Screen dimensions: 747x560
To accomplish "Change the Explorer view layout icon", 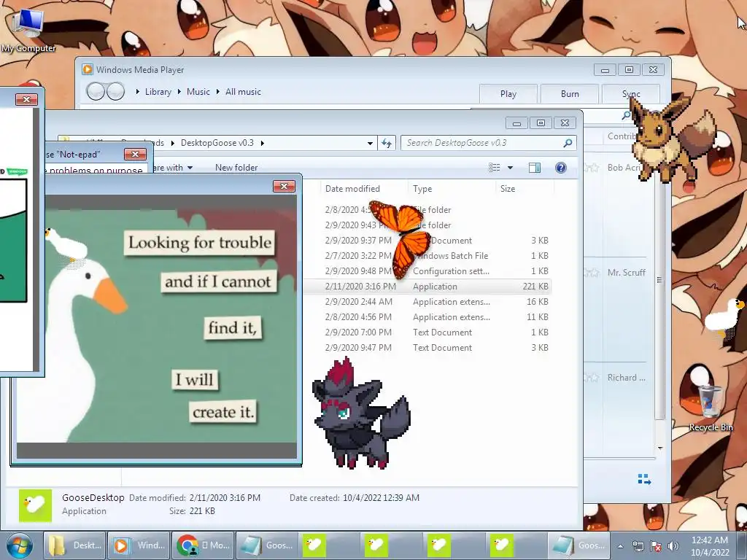I will point(495,168).
